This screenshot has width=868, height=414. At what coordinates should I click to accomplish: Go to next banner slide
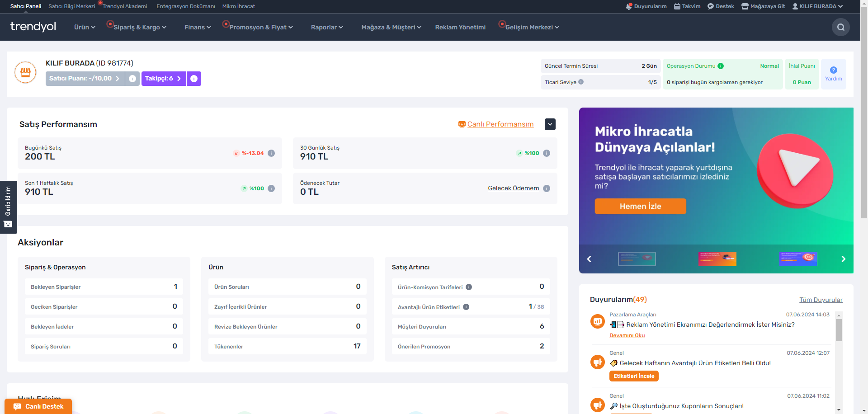click(843, 259)
